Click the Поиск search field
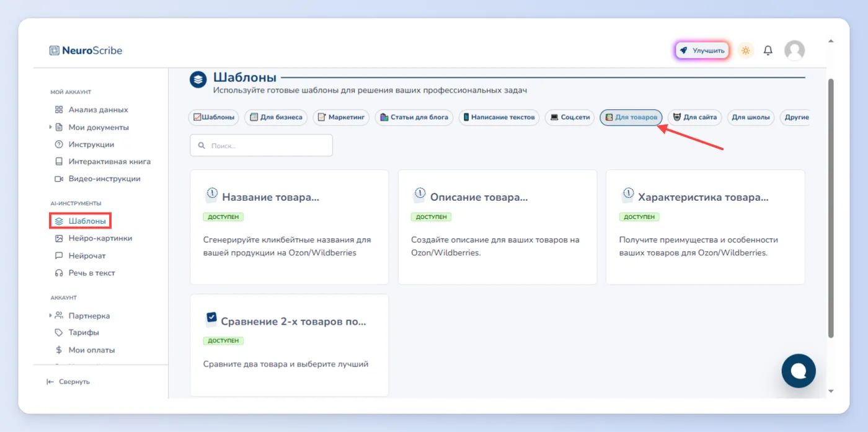The height and width of the screenshot is (432, 868). pos(262,146)
